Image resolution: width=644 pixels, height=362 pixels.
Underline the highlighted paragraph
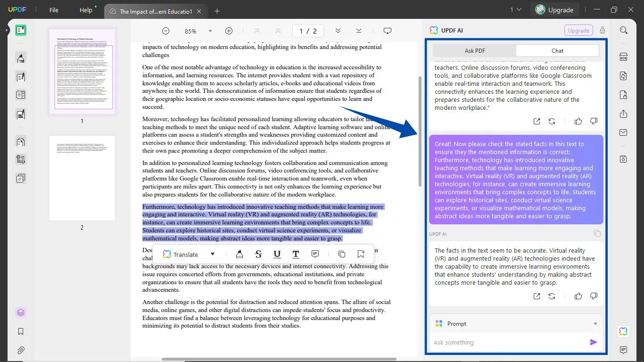[x=277, y=254]
